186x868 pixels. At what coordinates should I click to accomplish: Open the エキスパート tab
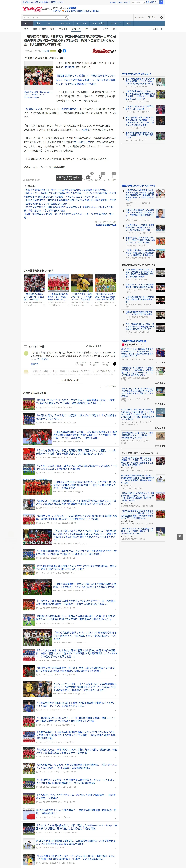pos(64,23)
